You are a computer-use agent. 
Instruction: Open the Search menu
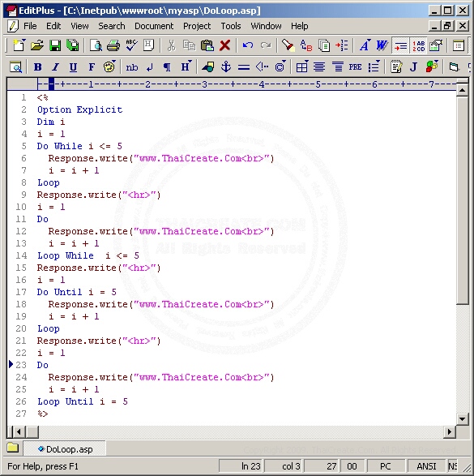(x=111, y=26)
